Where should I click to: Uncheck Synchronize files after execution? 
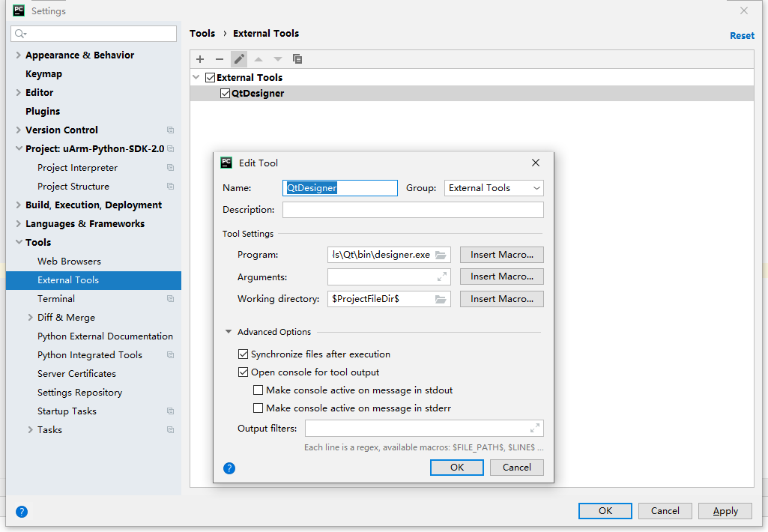pyautogui.click(x=243, y=354)
